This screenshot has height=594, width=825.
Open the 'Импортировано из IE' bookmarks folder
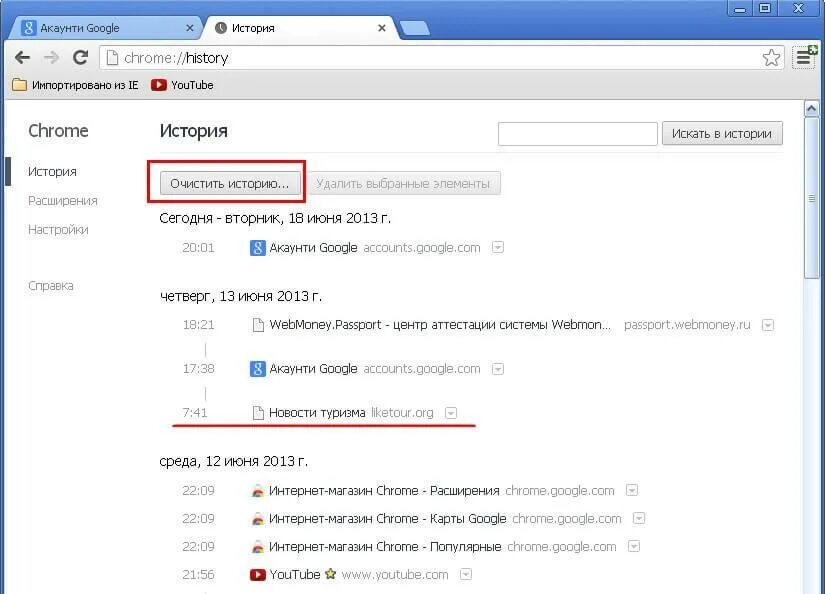click(75, 85)
